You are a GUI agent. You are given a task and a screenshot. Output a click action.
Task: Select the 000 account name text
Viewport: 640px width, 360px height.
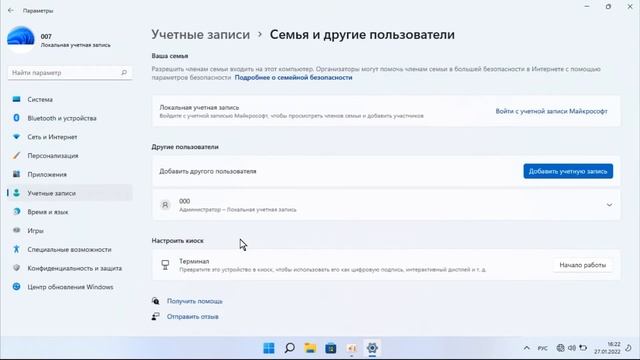(x=184, y=201)
